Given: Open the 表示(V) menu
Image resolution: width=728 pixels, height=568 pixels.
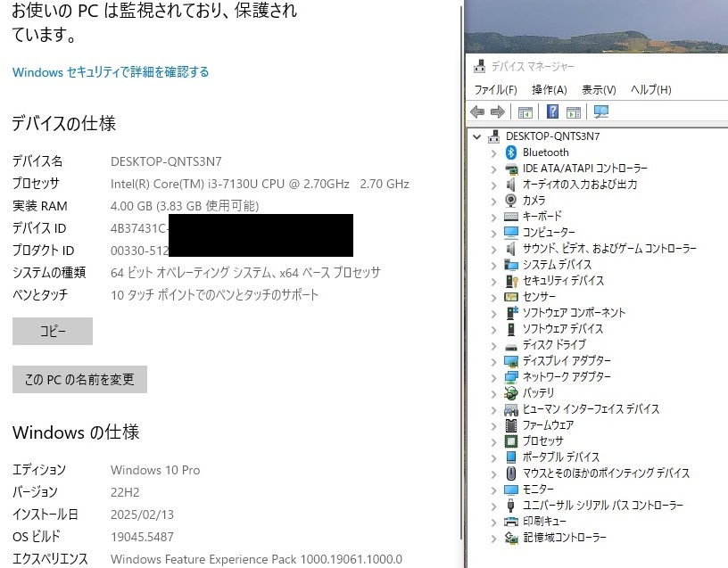Looking at the screenshot, I should (599, 89).
